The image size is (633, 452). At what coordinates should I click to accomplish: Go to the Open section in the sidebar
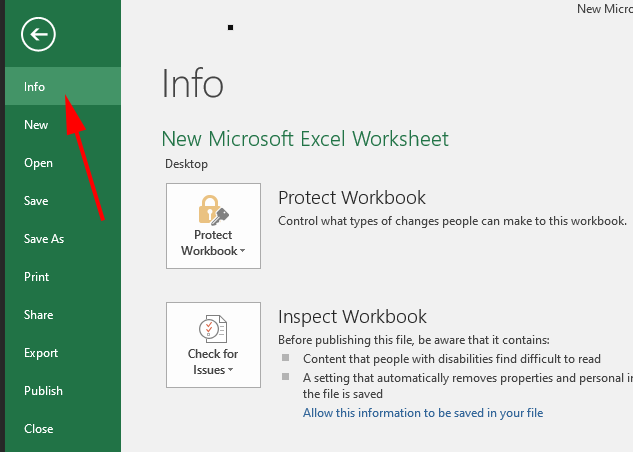pyautogui.click(x=38, y=163)
